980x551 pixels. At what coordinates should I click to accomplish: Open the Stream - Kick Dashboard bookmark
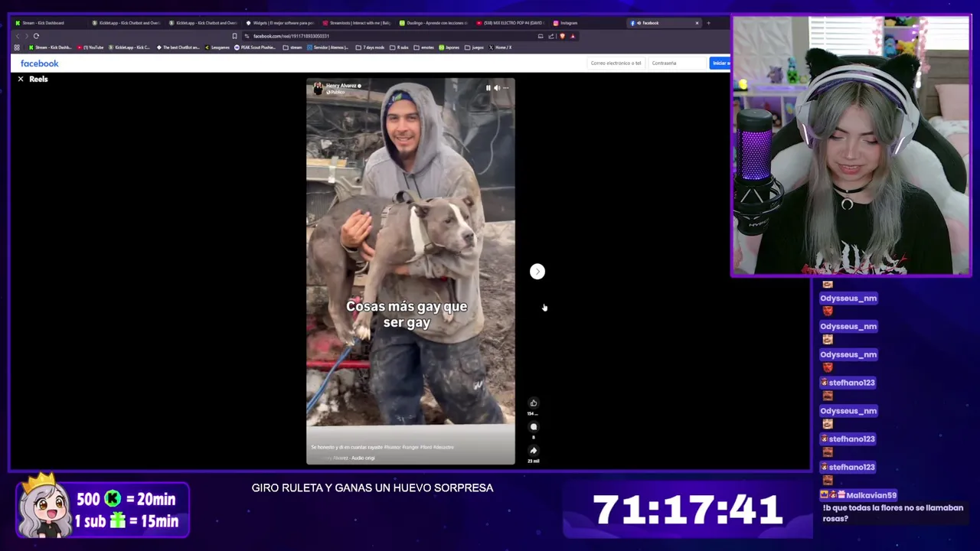pos(51,47)
